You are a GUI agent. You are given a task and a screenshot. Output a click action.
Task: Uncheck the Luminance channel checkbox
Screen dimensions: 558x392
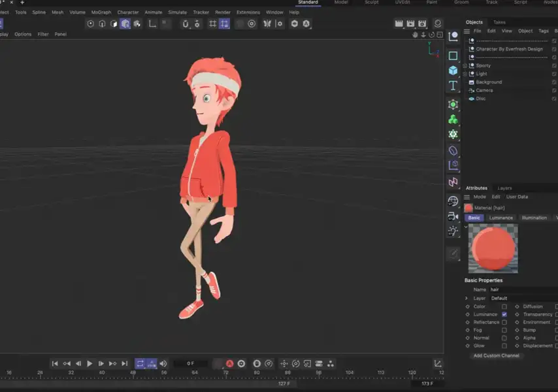[x=504, y=314]
